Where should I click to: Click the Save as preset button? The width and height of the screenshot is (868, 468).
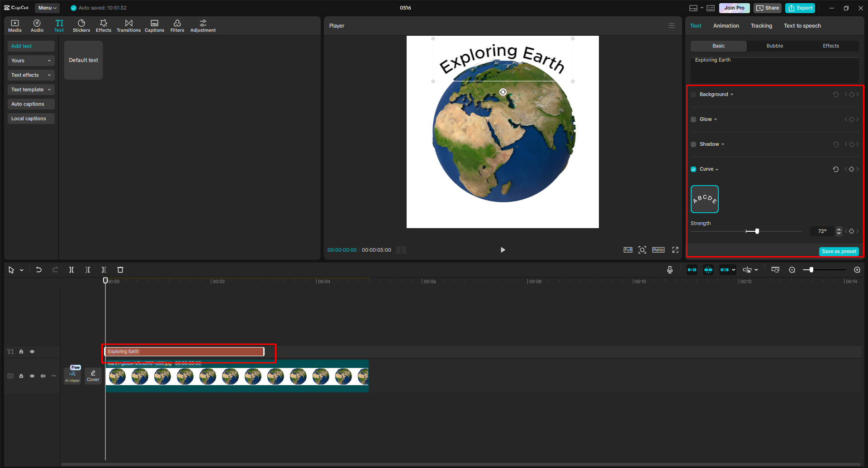[839, 251]
